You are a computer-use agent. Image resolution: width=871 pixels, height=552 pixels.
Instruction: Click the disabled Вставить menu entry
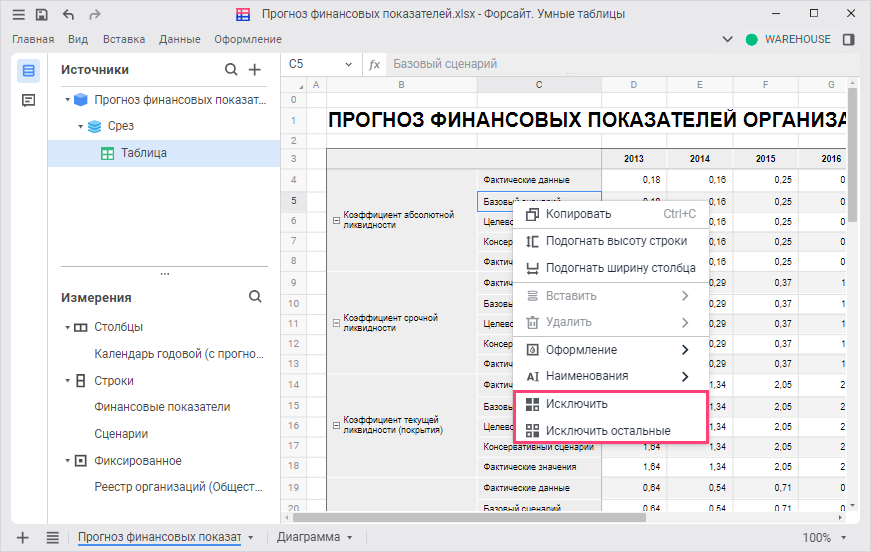pos(610,296)
